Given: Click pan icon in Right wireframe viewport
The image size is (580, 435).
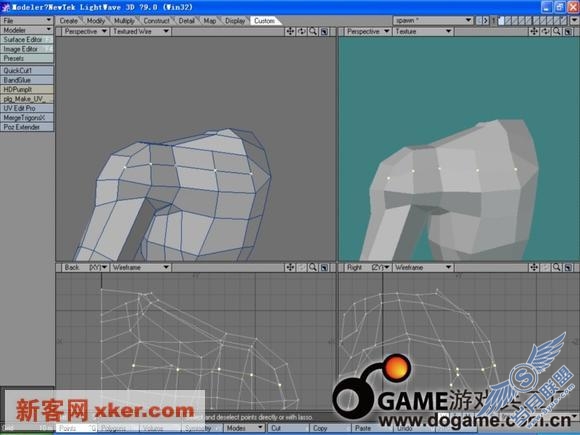Looking at the screenshot, I should [x=534, y=267].
